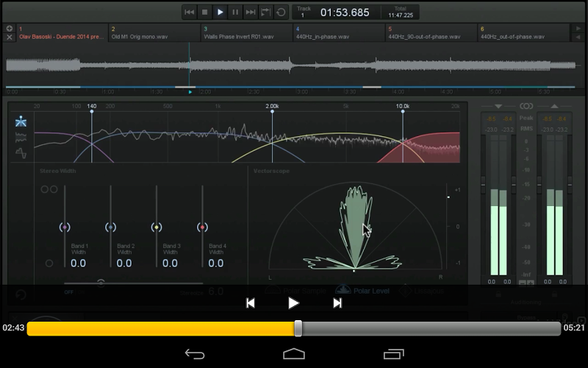The height and width of the screenshot is (368, 588).
Task: Select track 3 Walls Phase Invert R01.wav
Action: coord(247,32)
